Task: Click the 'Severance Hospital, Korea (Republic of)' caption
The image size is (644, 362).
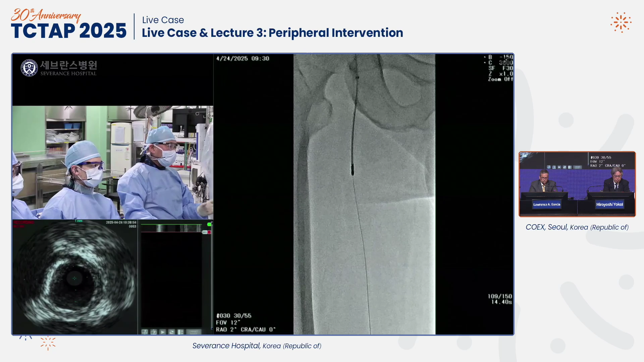Action: pos(257,346)
